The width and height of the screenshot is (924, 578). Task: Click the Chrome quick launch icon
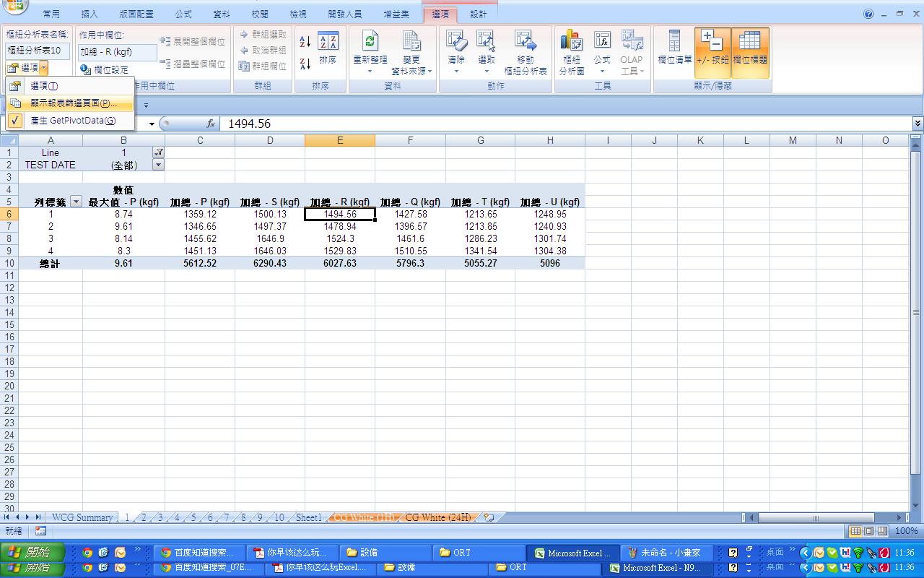click(x=87, y=553)
